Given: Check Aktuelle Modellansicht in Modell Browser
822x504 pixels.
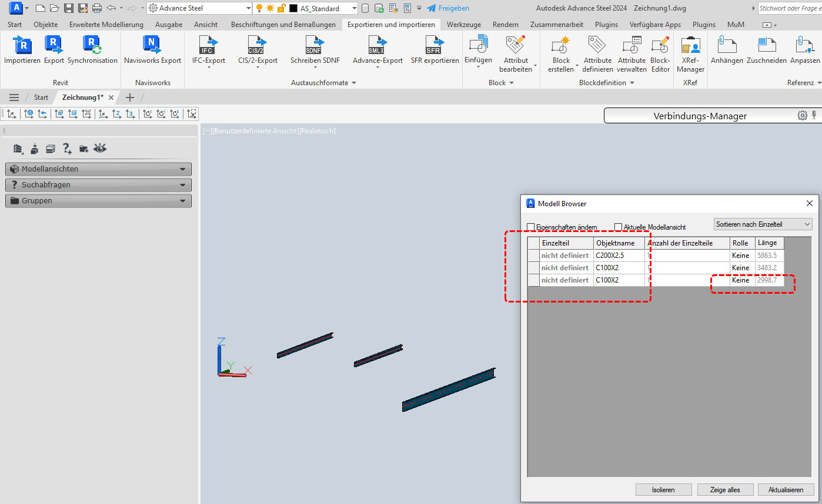Looking at the screenshot, I should point(618,227).
